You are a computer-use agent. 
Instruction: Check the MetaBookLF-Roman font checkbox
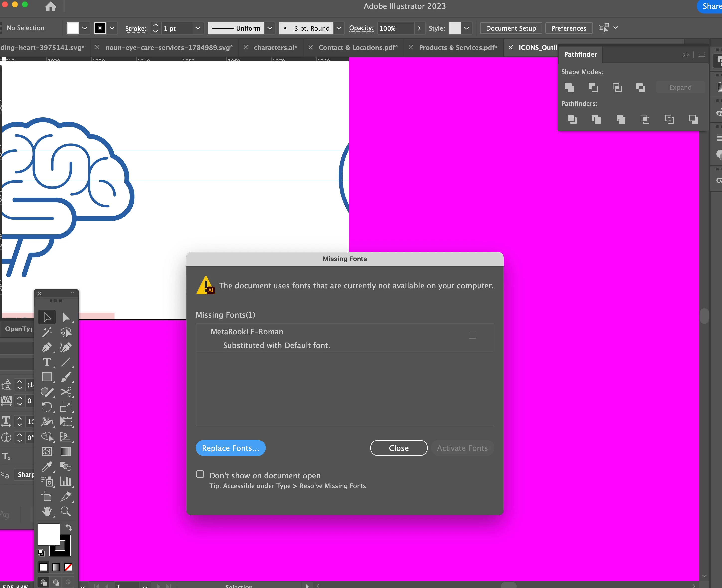pos(472,335)
